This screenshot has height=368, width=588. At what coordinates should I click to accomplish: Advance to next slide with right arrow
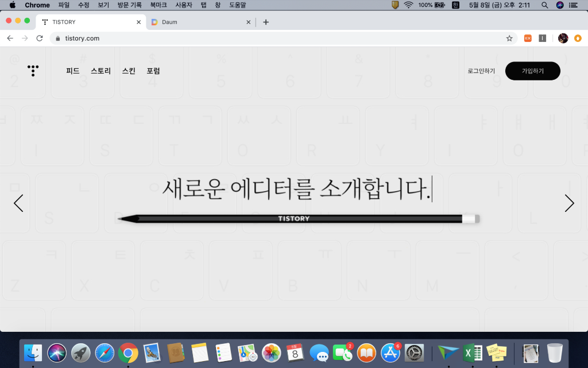(x=569, y=203)
